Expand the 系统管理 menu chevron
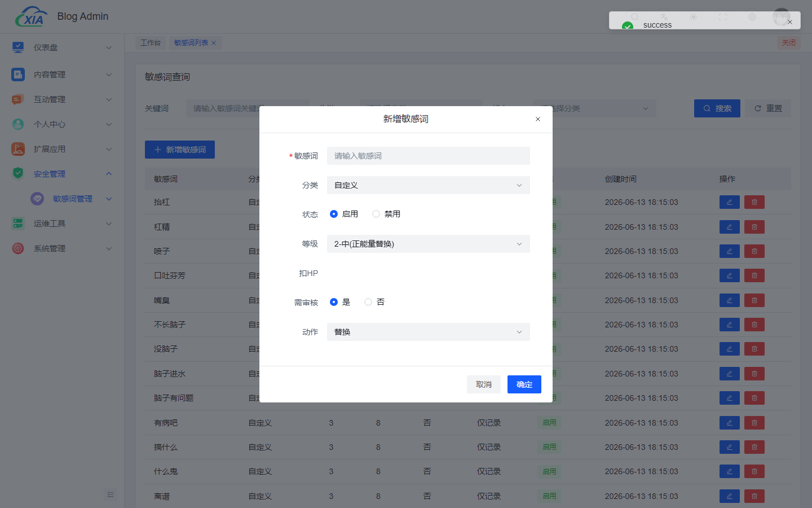Viewport: 812px width, 508px height. pyautogui.click(x=109, y=248)
